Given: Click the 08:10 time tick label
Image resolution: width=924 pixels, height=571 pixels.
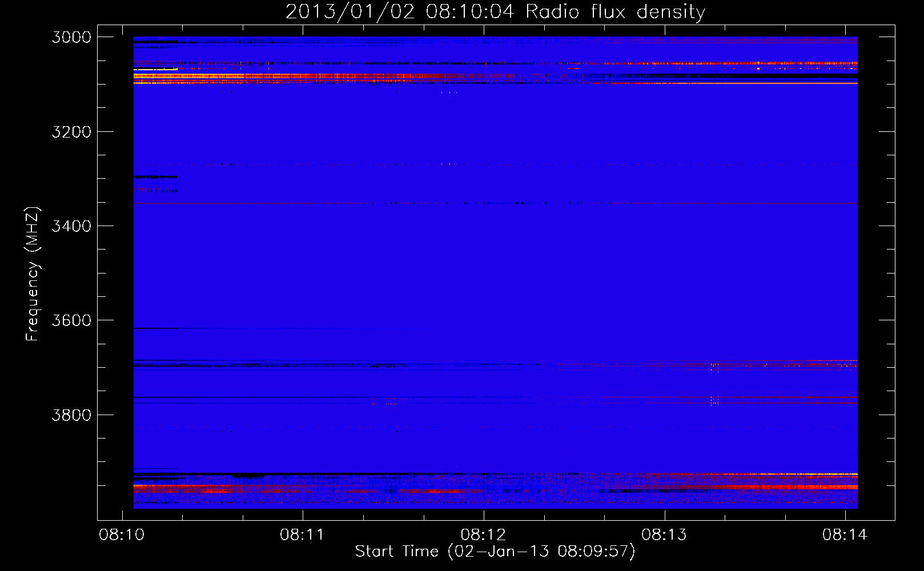Looking at the screenshot, I should pos(122,535).
